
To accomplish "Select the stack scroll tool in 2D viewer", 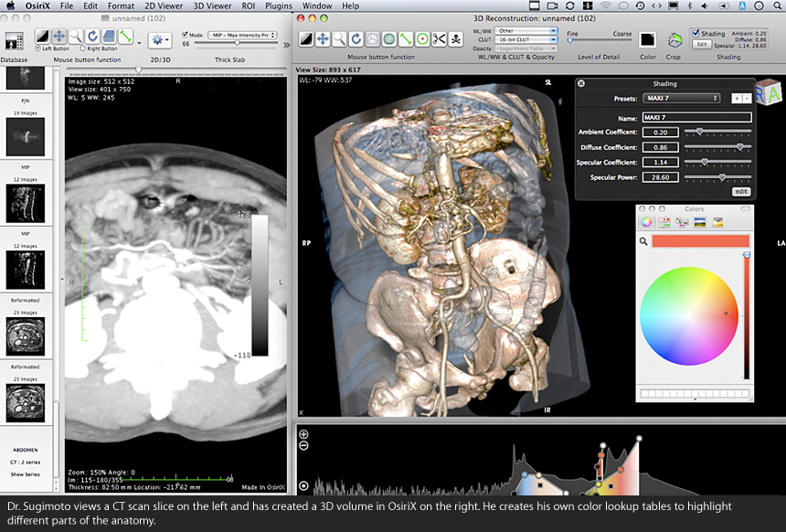I will [109, 37].
